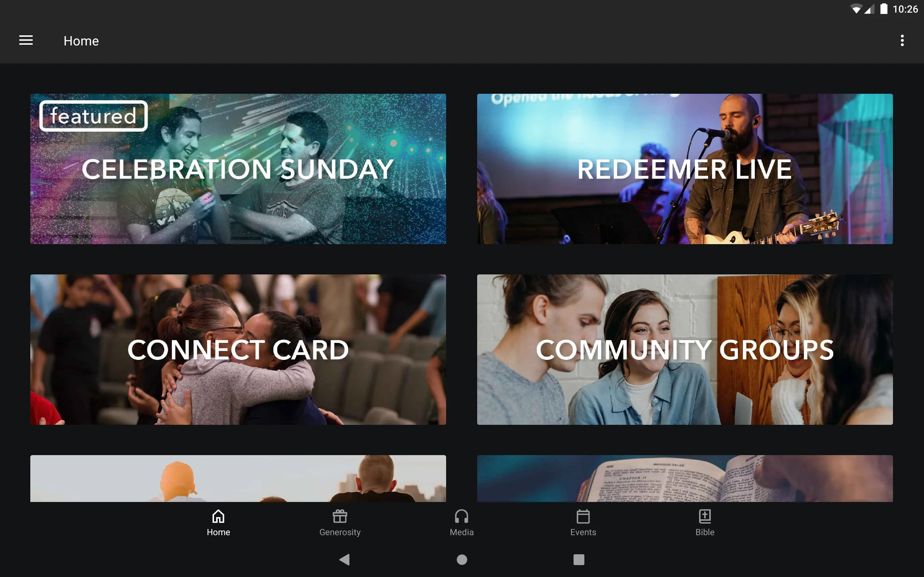Open the Redeemer Live section
The width and height of the screenshot is (924, 577).
coord(685,168)
